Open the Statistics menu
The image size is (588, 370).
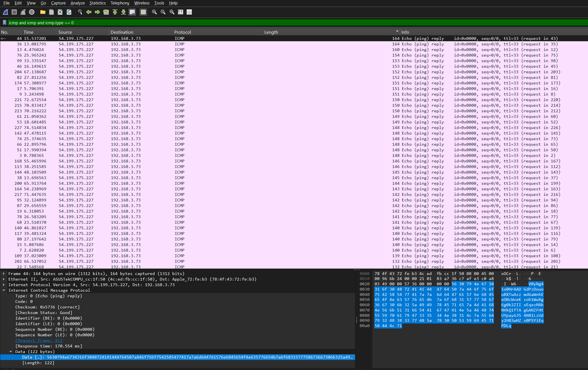coord(97,3)
